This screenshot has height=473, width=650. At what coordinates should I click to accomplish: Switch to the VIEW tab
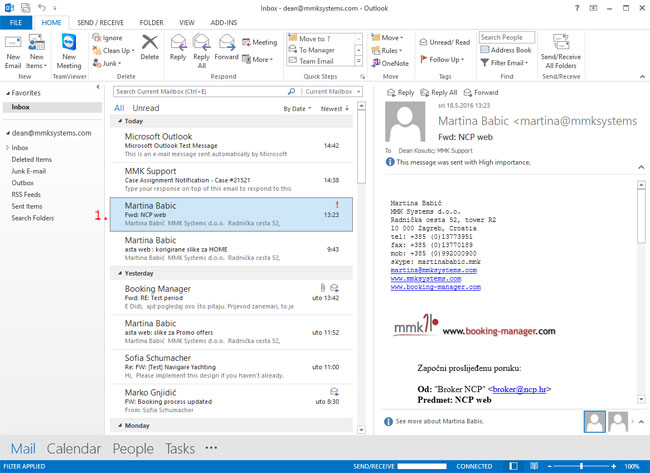[x=187, y=23]
